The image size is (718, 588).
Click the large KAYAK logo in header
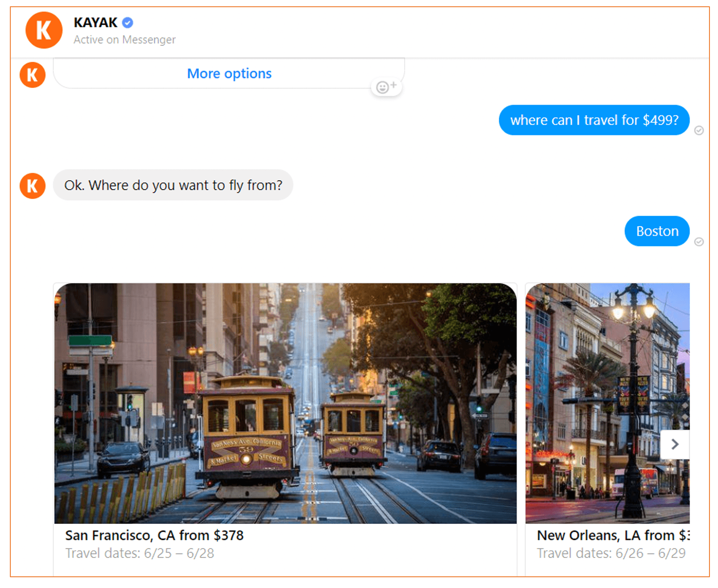click(43, 30)
